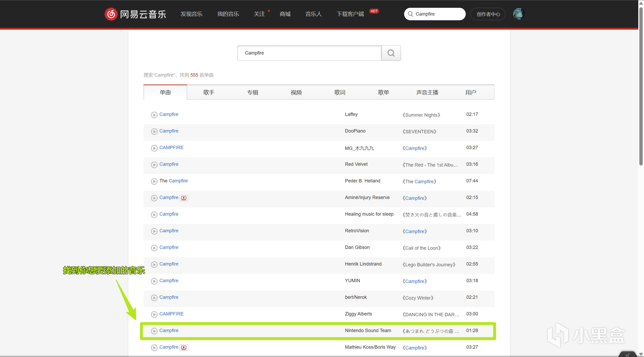Image resolution: width=644 pixels, height=357 pixels.
Task: Open artist Laffey
Action: coord(351,114)
